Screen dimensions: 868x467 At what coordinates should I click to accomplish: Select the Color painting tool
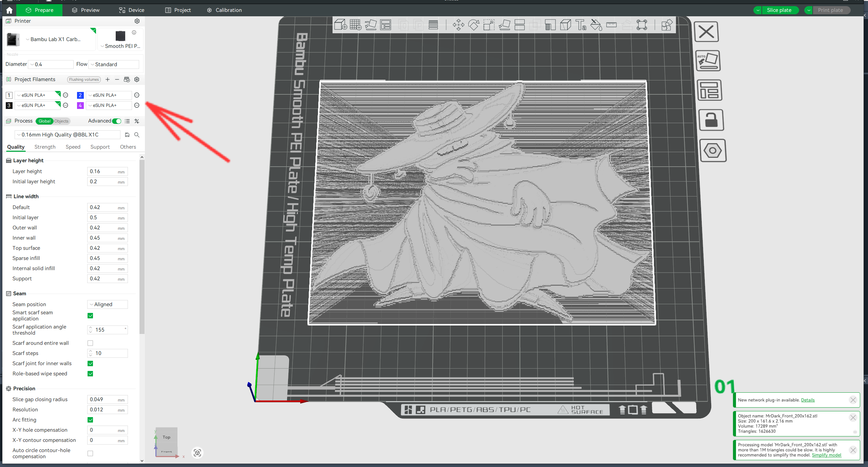coord(596,25)
